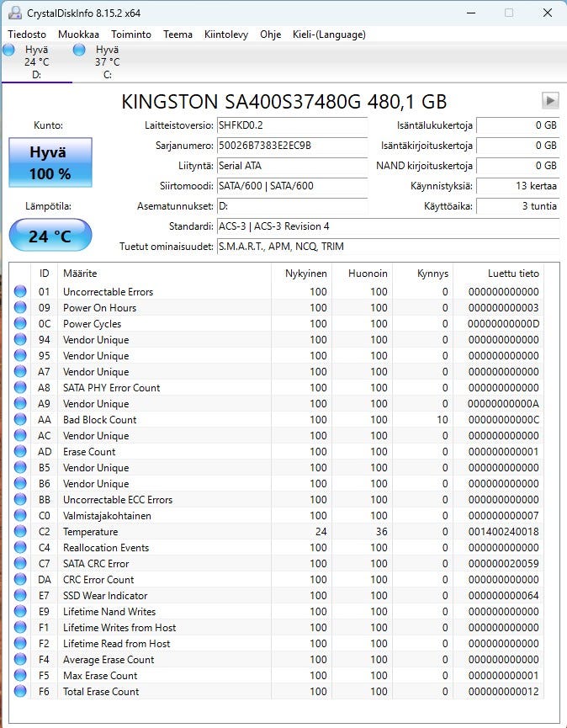This screenshot has height=728, width=567.
Task: Click status icon of Bad Block Count row
Action: tap(20, 419)
